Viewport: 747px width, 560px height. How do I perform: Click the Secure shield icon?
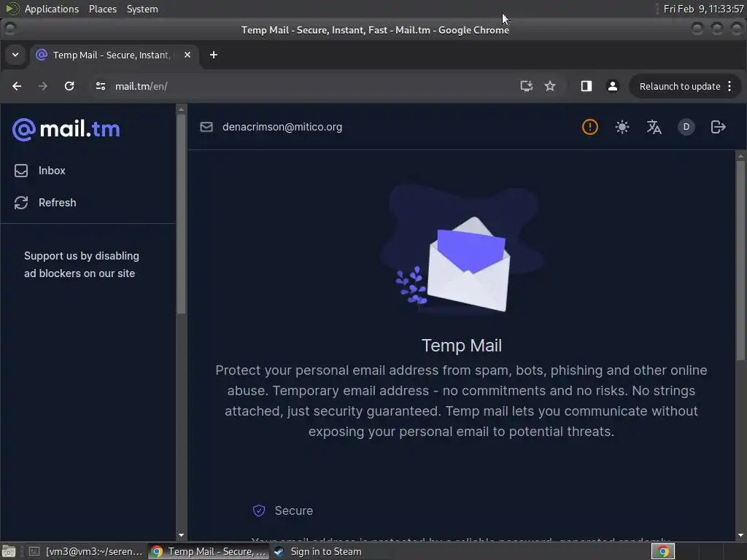pyautogui.click(x=259, y=510)
